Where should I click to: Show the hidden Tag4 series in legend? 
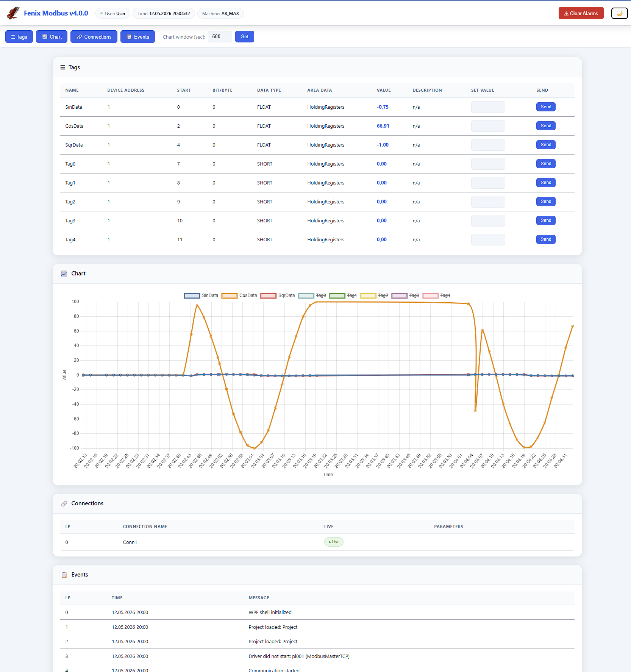436,295
